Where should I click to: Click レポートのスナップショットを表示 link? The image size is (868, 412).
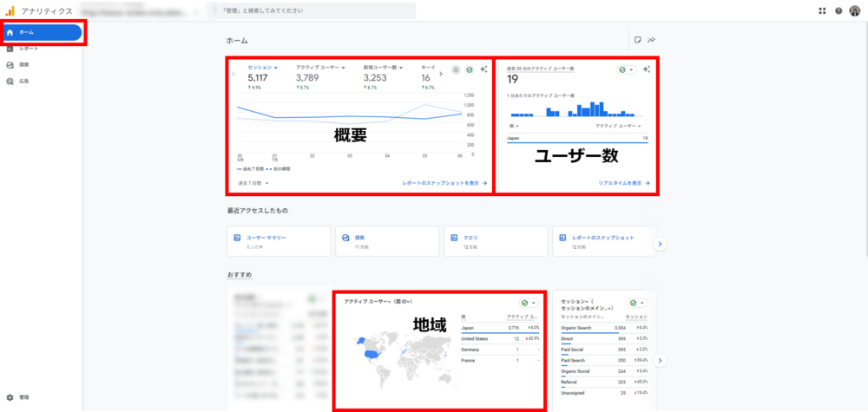pos(444,184)
